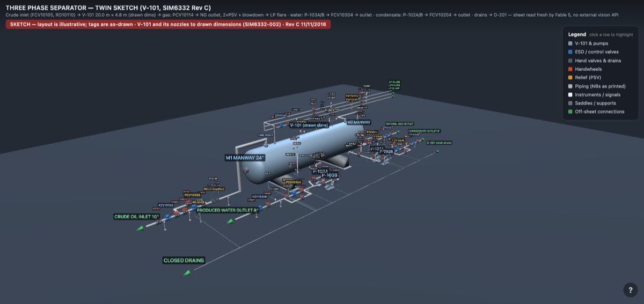The image size is (644, 304).
Task: Click the CRUDE OIL INLET 10" label
Action: 137,217
